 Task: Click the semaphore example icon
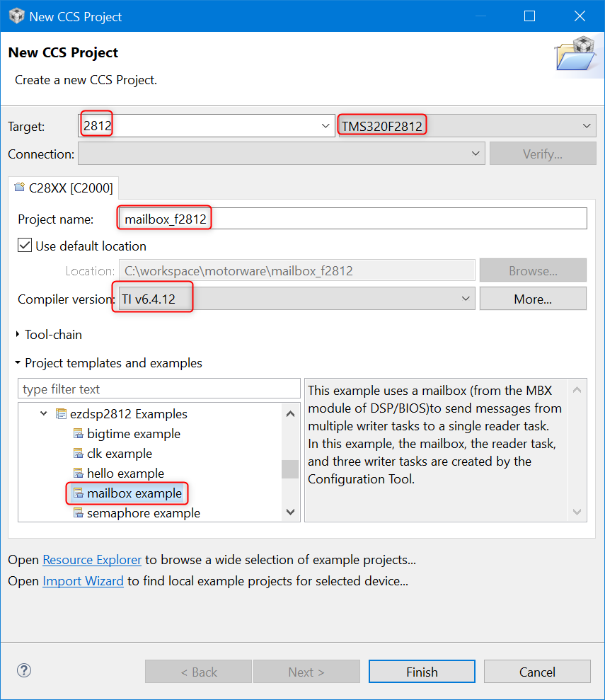coord(79,513)
